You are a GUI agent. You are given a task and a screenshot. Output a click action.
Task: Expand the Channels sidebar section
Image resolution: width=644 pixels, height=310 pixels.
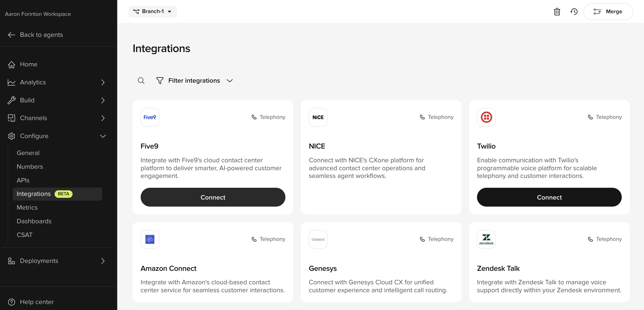point(103,118)
